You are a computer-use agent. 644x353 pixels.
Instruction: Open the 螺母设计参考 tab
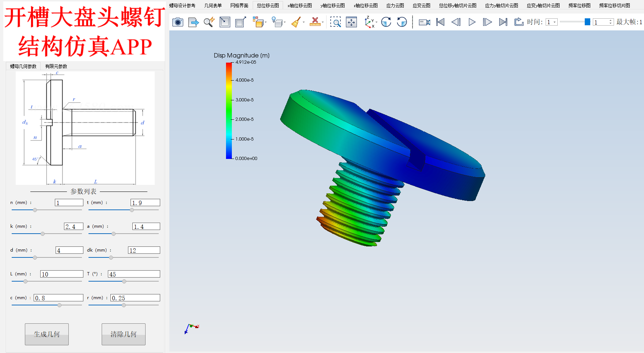(x=182, y=5)
